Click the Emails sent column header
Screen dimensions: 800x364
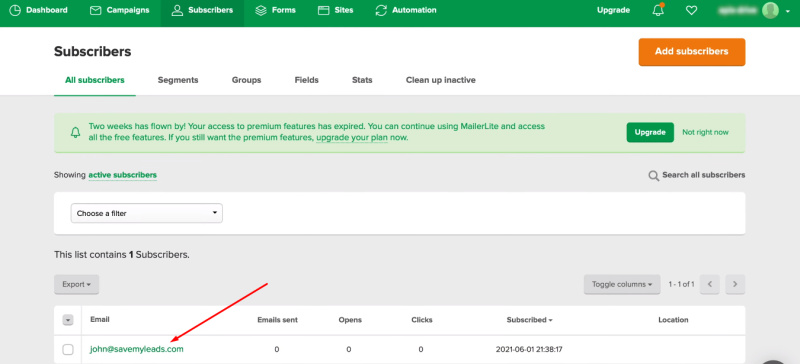click(x=277, y=320)
